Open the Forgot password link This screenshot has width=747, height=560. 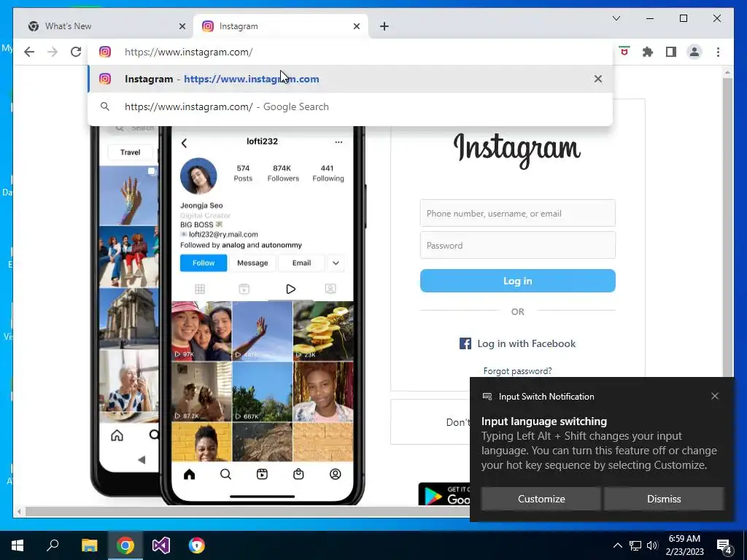517,371
